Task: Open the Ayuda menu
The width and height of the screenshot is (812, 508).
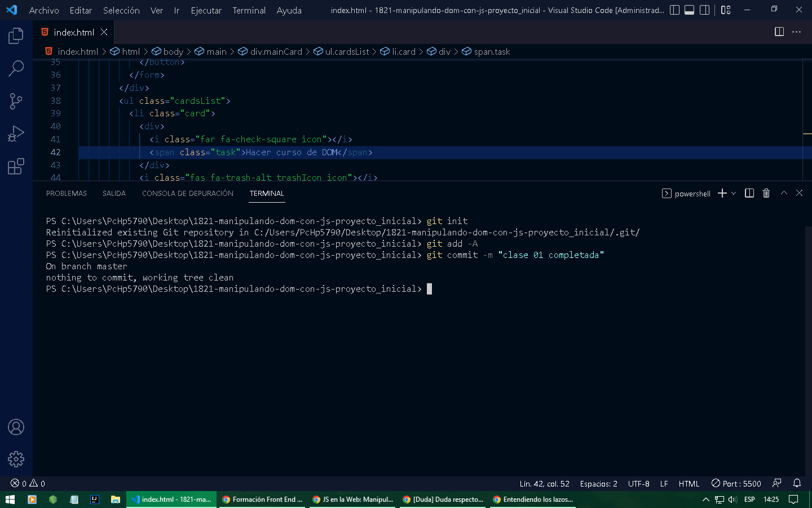Action: pyautogui.click(x=289, y=10)
